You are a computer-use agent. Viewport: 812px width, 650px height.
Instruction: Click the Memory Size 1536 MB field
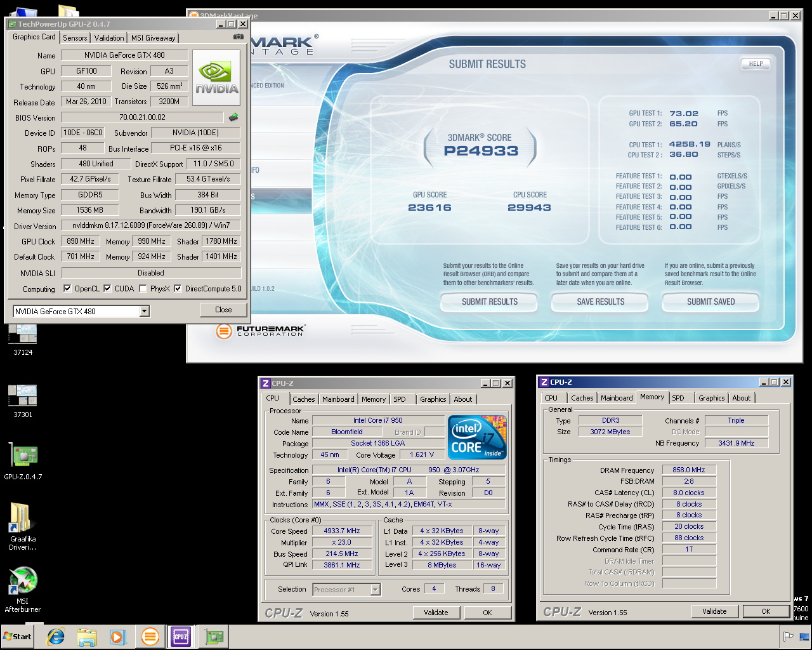pos(89,210)
